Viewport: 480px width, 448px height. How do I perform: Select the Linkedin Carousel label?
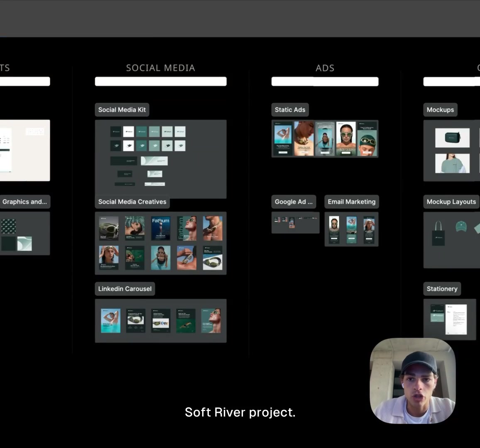coord(125,289)
